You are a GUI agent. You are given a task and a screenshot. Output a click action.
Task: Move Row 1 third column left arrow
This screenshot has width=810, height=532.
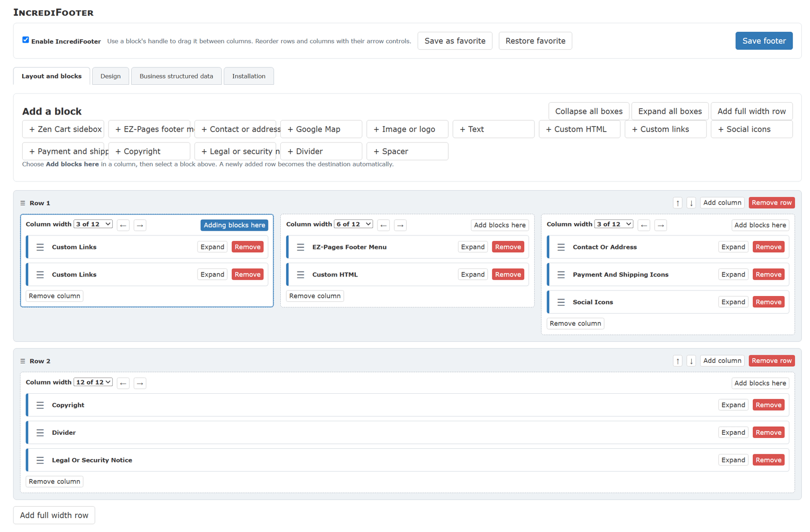(x=644, y=225)
